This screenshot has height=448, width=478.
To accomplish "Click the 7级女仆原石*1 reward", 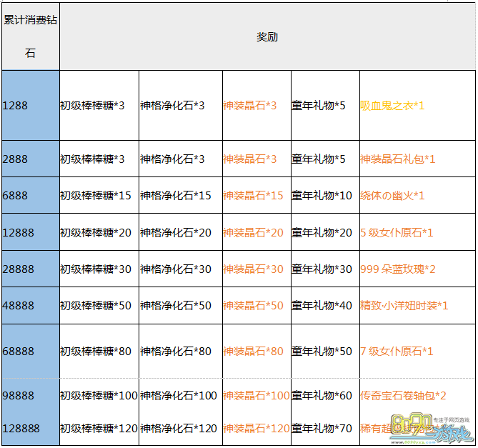I will pos(397,351).
